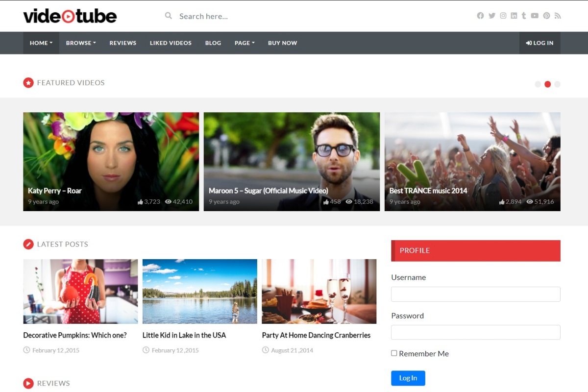Click the Log In navbar button
588x392 pixels.
[x=540, y=43]
